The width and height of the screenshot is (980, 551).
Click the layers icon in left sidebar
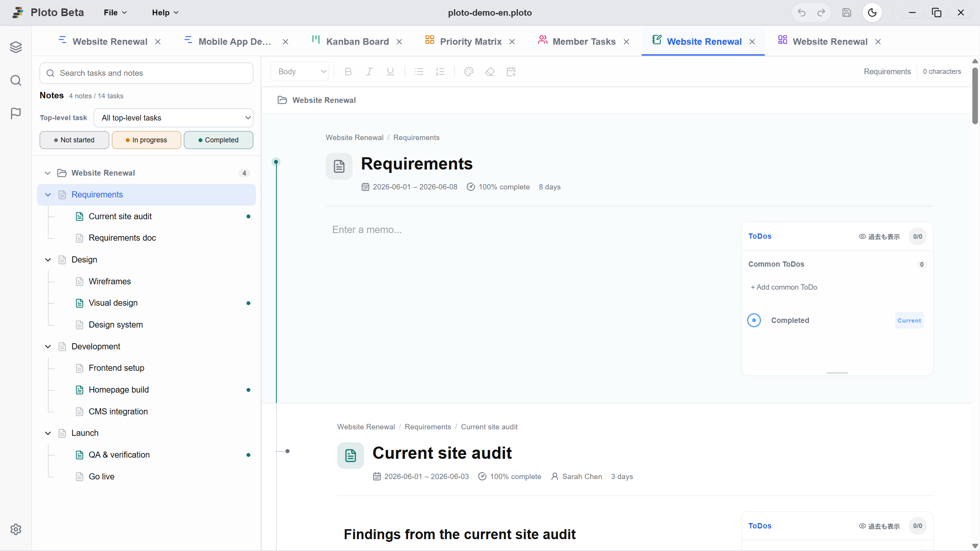pos(16,47)
